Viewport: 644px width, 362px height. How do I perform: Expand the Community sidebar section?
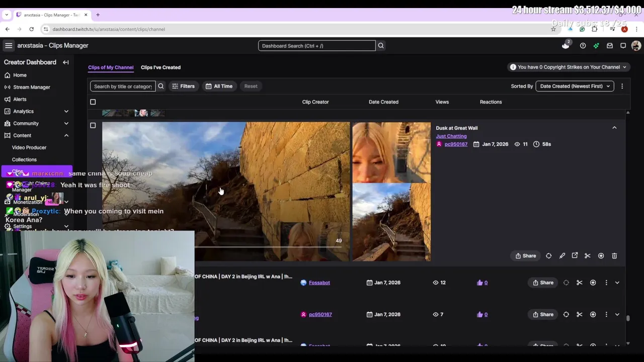66,123
